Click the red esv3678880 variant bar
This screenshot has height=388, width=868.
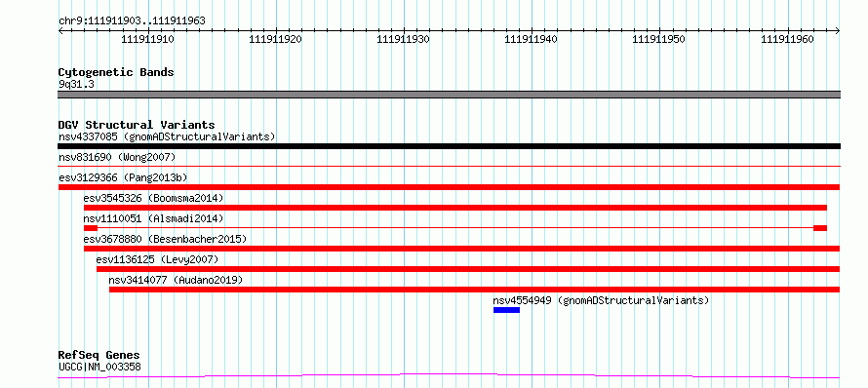point(461,249)
